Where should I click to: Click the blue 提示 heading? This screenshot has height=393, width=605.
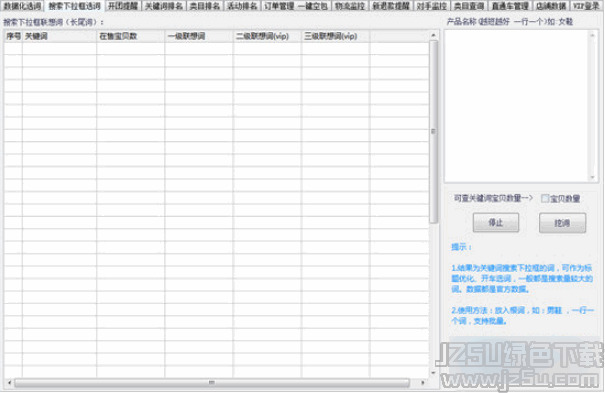(461, 247)
